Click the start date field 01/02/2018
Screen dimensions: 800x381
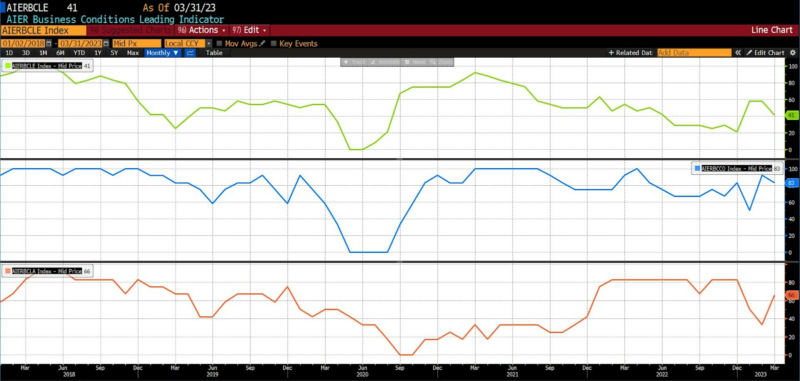click(x=23, y=44)
